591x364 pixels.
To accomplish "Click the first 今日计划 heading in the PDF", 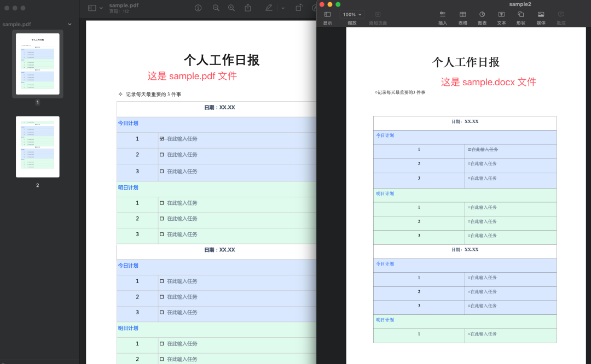I will 128,123.
